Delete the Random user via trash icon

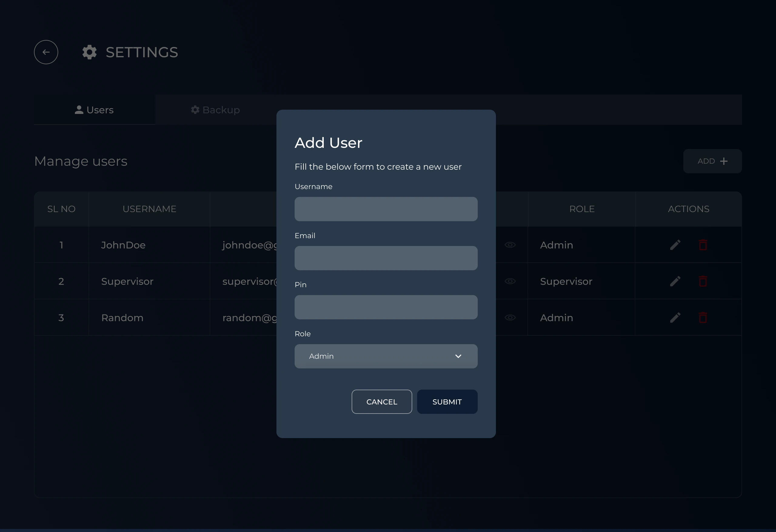tap(703, 318)
